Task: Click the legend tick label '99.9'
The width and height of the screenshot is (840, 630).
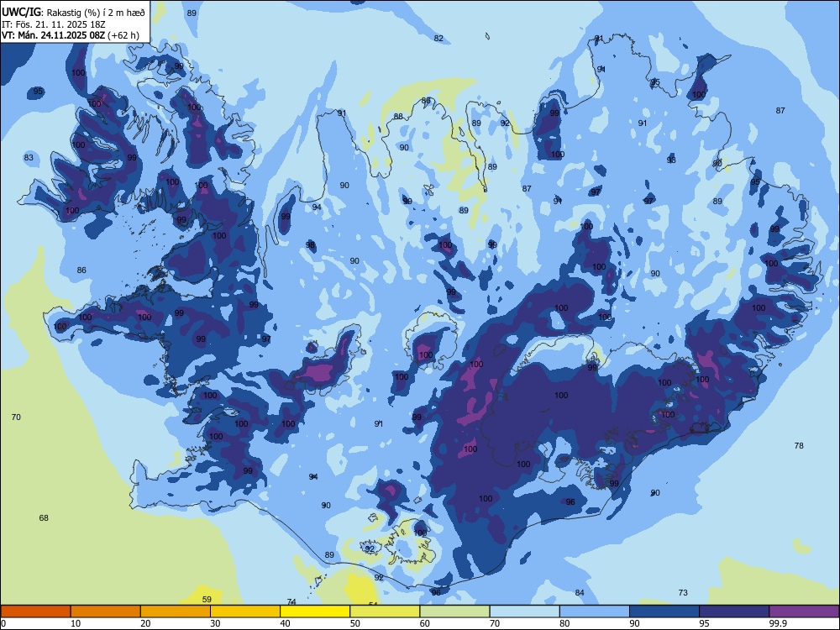Action: tap(777, 623)
